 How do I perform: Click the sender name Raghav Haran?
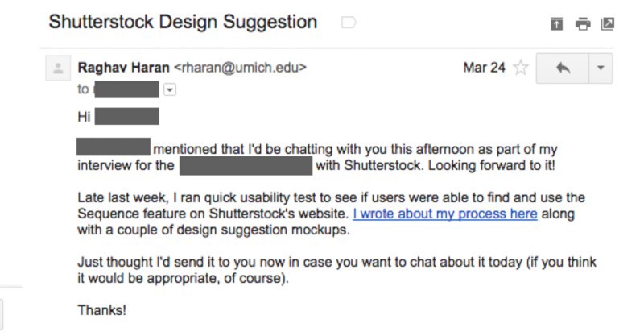click(124, 68)
